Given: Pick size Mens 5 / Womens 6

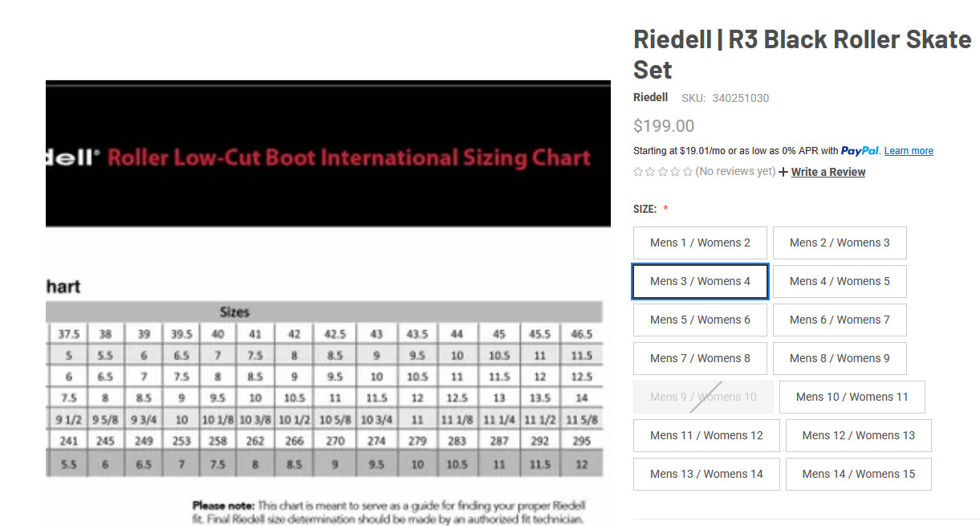Looking at the screenshot, I should tap(700, 320).
